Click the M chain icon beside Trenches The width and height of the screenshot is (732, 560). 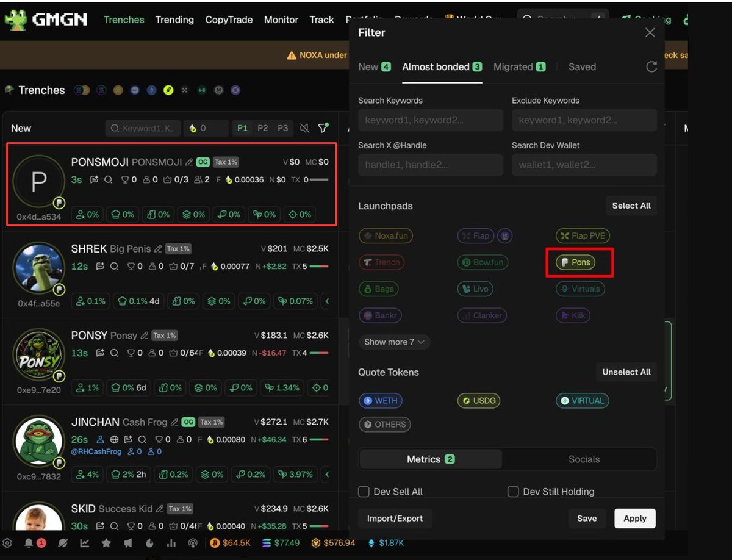click(218, 90)
